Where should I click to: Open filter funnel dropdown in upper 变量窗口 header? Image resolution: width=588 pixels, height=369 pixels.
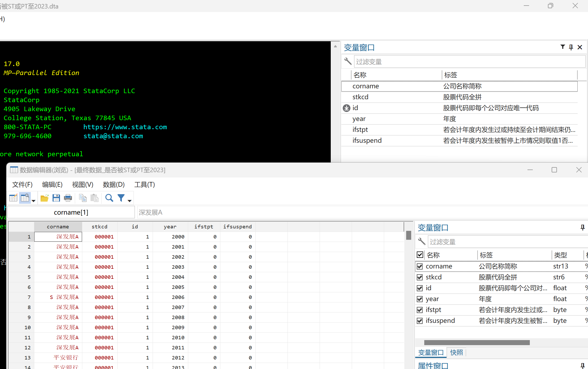pos(563,47)
